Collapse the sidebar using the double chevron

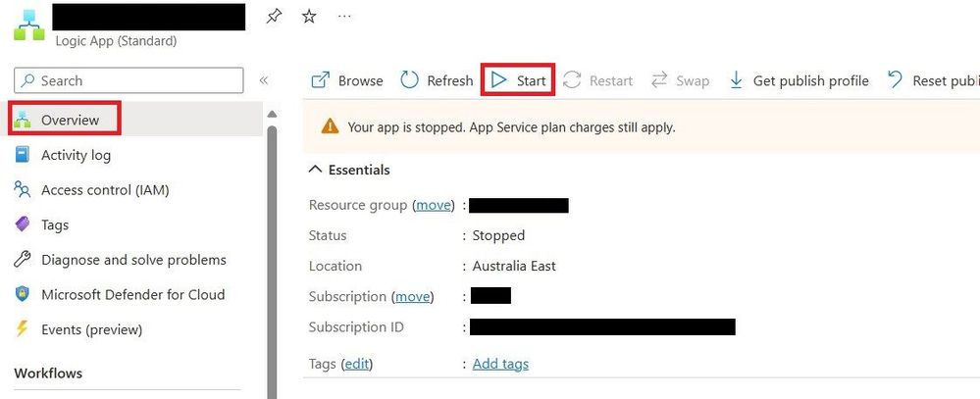(x=264, y=80)
